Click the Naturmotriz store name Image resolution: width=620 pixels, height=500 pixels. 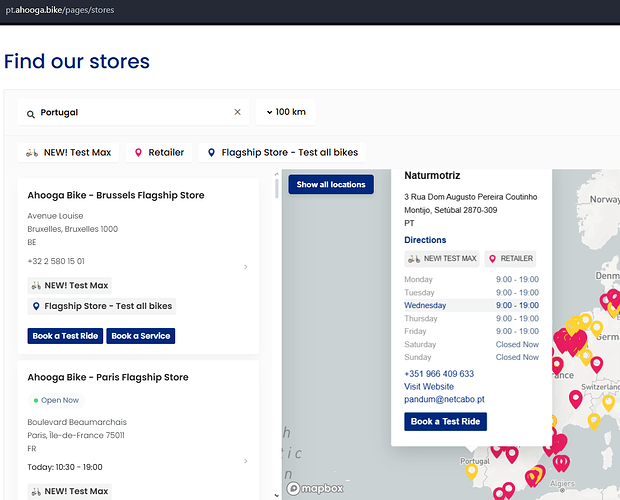432,175
